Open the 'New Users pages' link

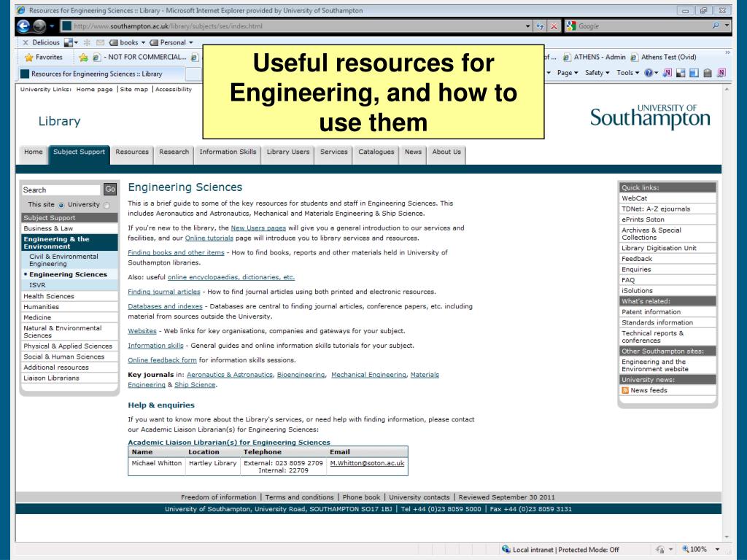coord(258,228)
